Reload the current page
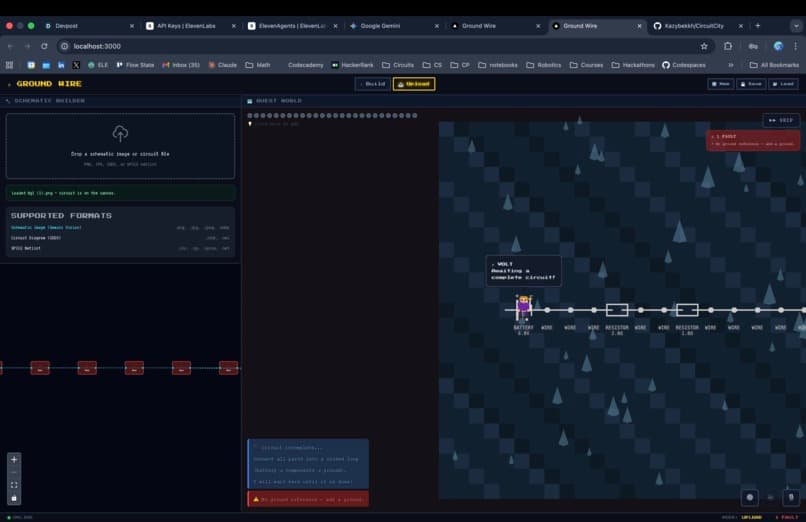Image resolution: width=806 pixels, height=522 pixels. (x=44, y=46)
